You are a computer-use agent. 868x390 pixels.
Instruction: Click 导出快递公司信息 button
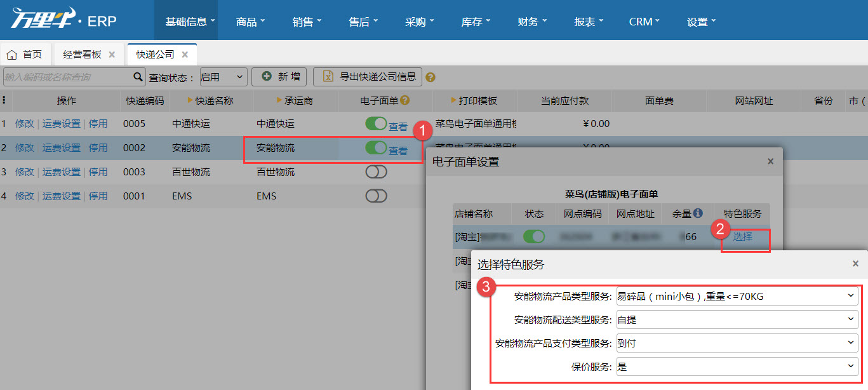tap(368, 77)
